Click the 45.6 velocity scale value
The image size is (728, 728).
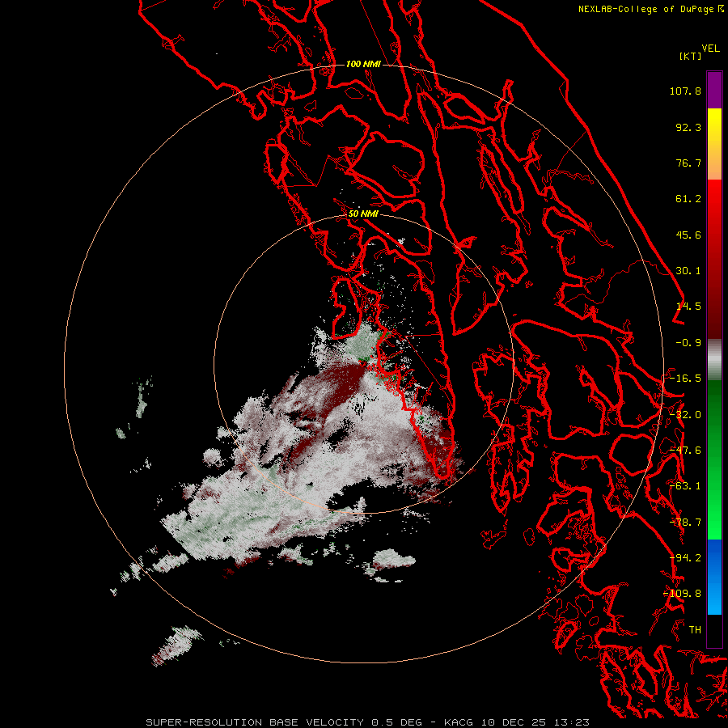pos(688,235)
